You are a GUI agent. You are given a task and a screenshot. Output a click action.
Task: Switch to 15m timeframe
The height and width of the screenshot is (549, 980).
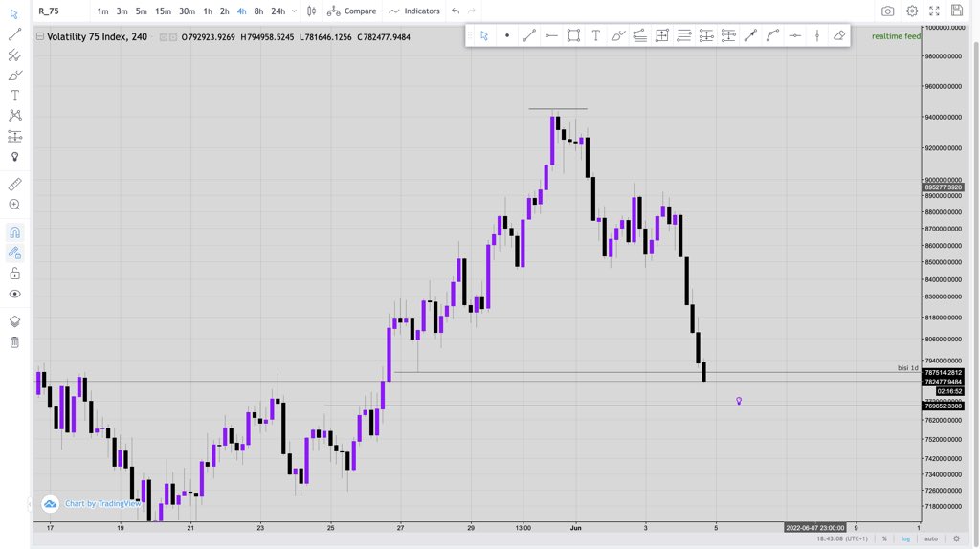click(x=163, y=11)
